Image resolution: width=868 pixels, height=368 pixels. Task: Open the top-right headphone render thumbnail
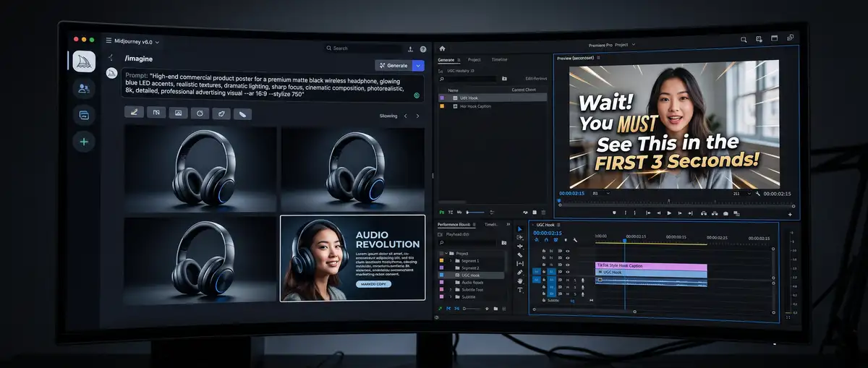pyautogui.click(x=353, y=169)
